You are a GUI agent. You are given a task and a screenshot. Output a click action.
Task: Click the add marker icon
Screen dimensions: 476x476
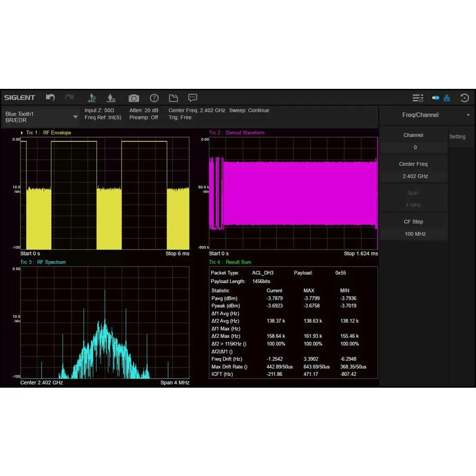[111, 98]
